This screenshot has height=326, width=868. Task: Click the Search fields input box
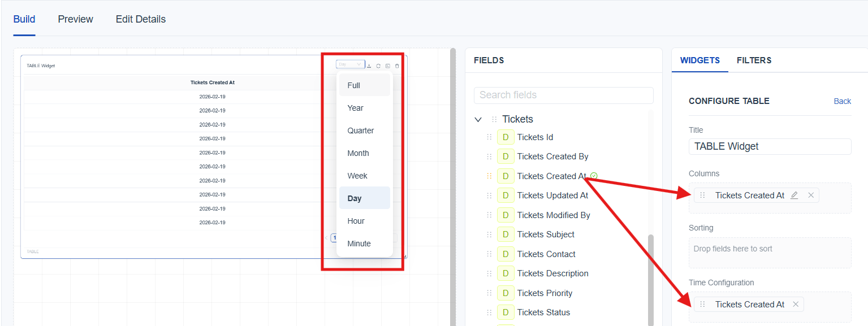pos(563,95)
